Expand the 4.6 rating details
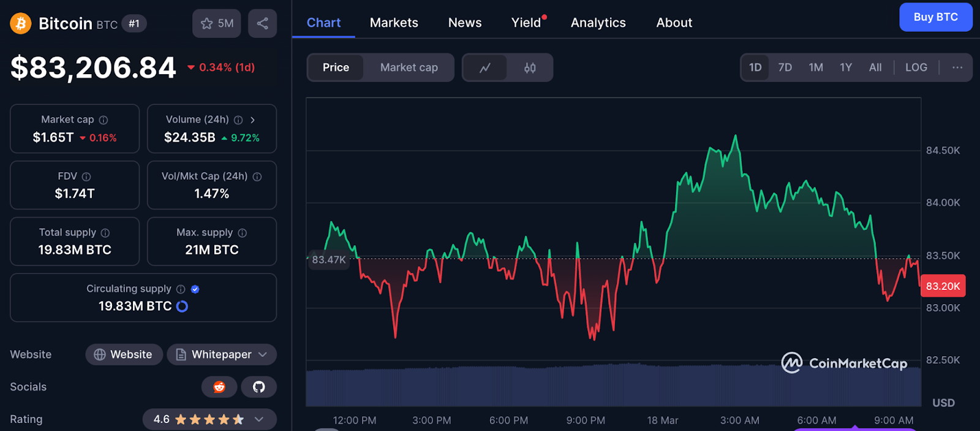980x431 pixels. [259, 419]
